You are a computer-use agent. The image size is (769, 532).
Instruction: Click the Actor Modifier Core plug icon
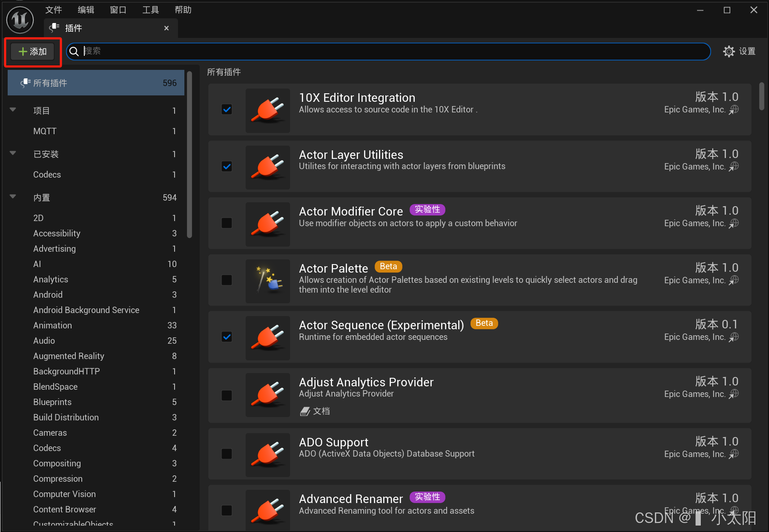click(268, 224)
